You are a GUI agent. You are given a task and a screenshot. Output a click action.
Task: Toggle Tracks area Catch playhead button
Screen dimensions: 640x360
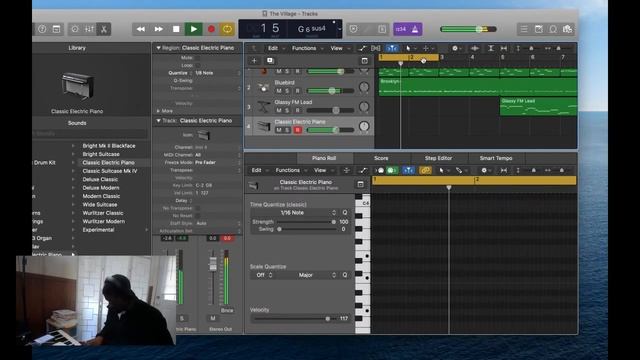pyautogui.click(x=392, y=48)
